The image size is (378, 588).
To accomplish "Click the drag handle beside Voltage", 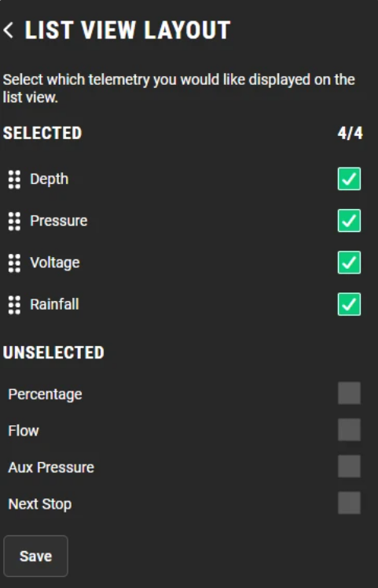I will (14, 263).
